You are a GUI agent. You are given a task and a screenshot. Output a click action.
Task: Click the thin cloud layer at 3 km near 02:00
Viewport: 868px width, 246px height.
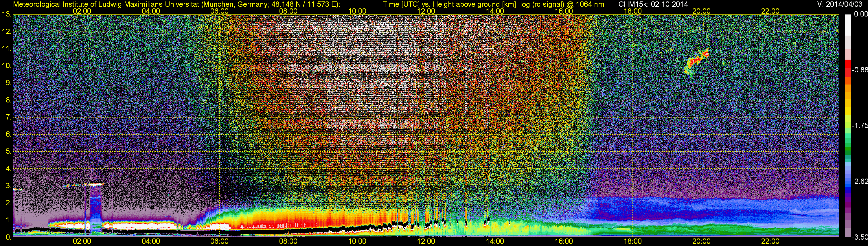(84, 184)
